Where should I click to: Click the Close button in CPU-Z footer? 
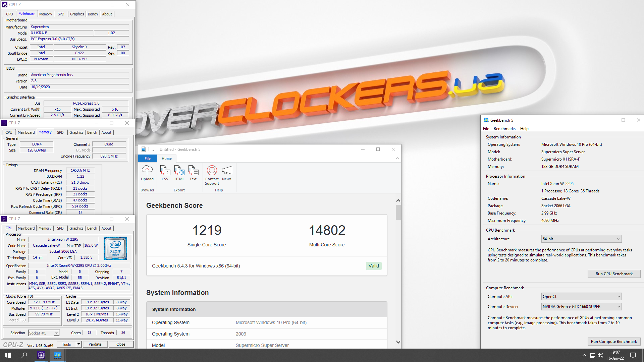pos(121,344)
